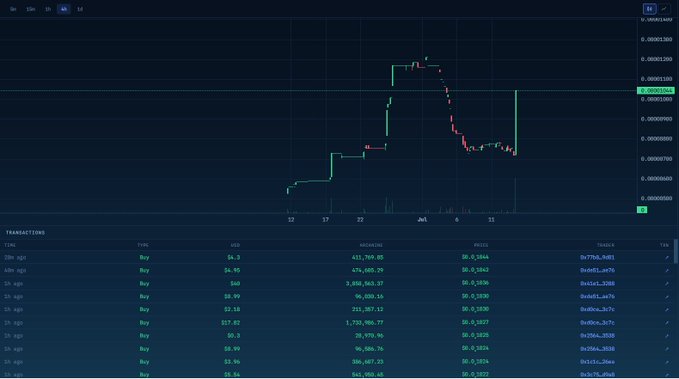Image resolution: width=679 pixels, height=379 pixels.
Task: Select the 1h timeframe
Action: [x=48, y=9]
